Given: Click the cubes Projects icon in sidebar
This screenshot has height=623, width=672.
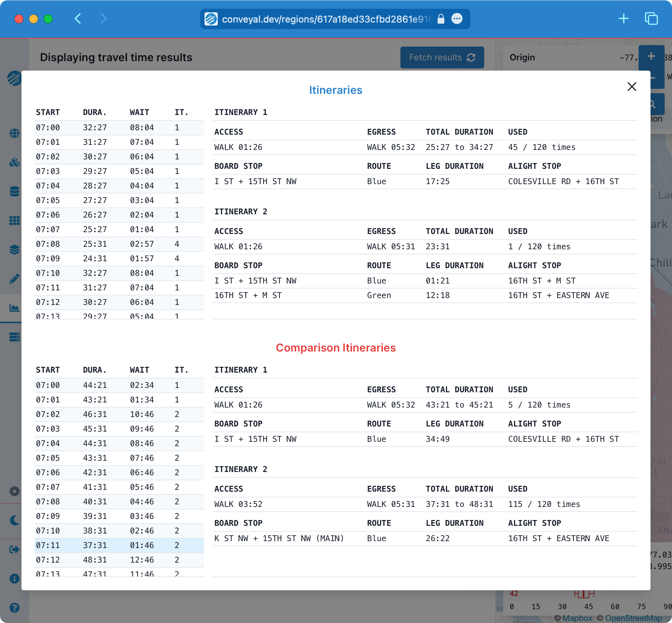Looking at the screenshot, I should (14, 162).
